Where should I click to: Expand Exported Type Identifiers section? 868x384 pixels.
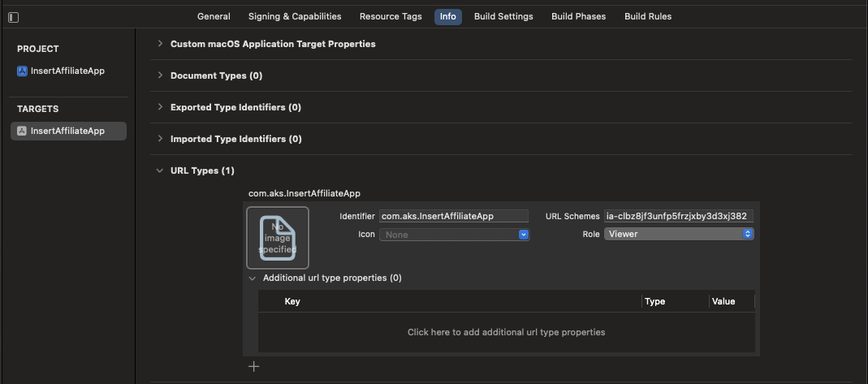(x=160, y=107)
